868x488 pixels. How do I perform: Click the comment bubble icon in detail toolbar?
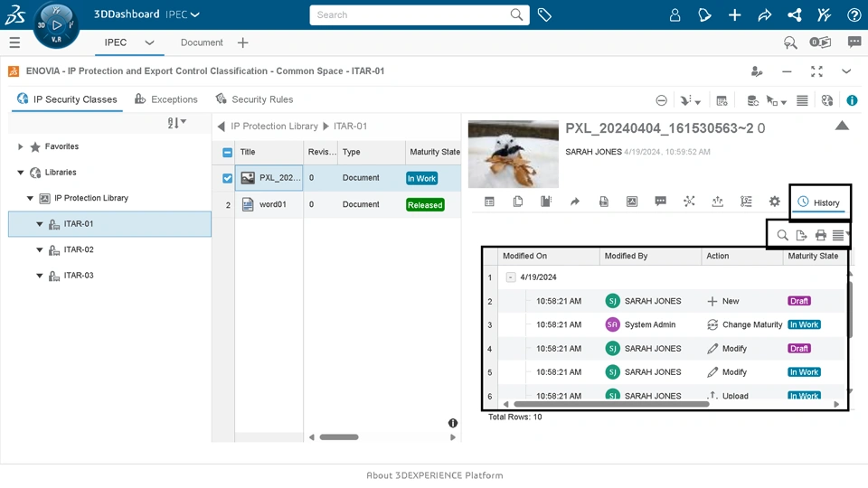pyautogui.click(x=660, y=201)
